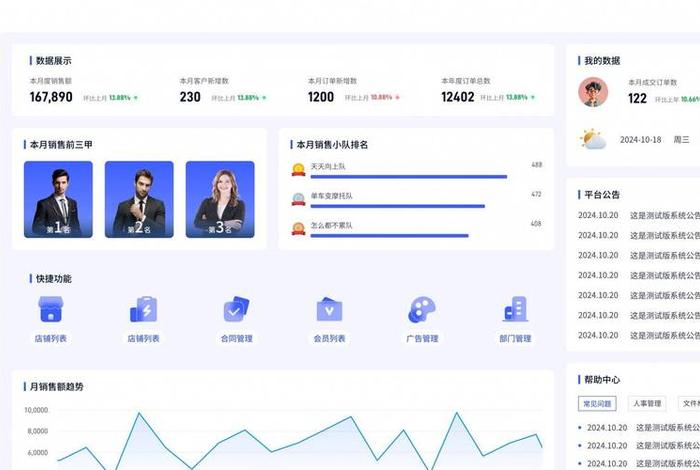Open the 会员列表 wallet icon

tap(329, 309)
